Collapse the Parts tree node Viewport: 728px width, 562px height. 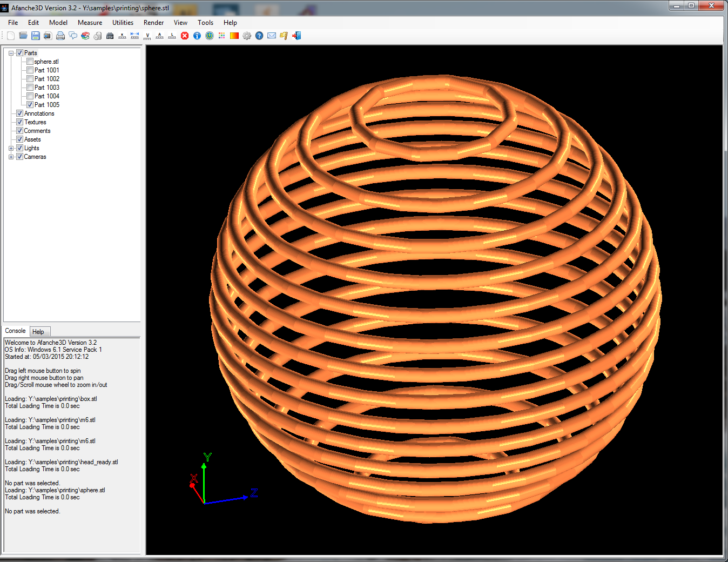[x=11, y=53]
